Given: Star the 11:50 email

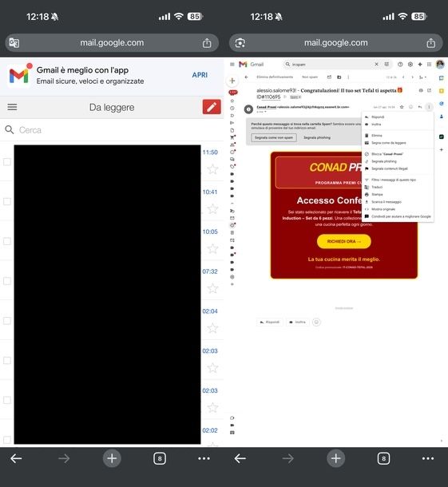Looking at the screenshot, I should point(212,169).
